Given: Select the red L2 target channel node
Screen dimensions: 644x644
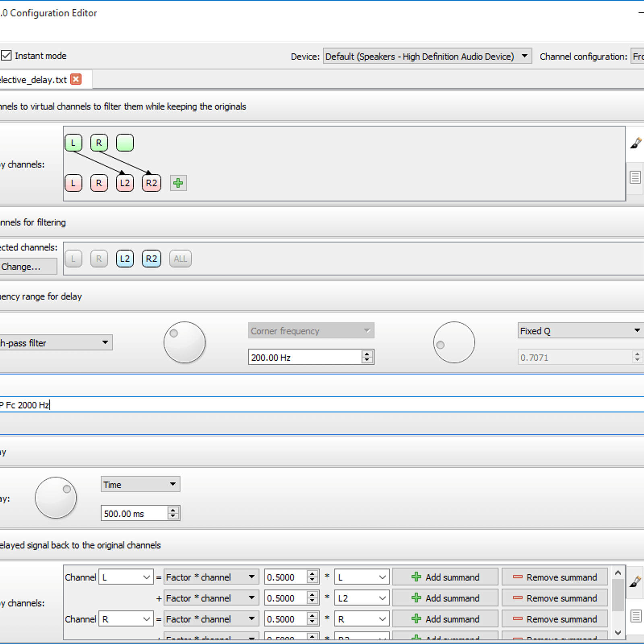Looking at the screenshot, I should tap(125, 183).
